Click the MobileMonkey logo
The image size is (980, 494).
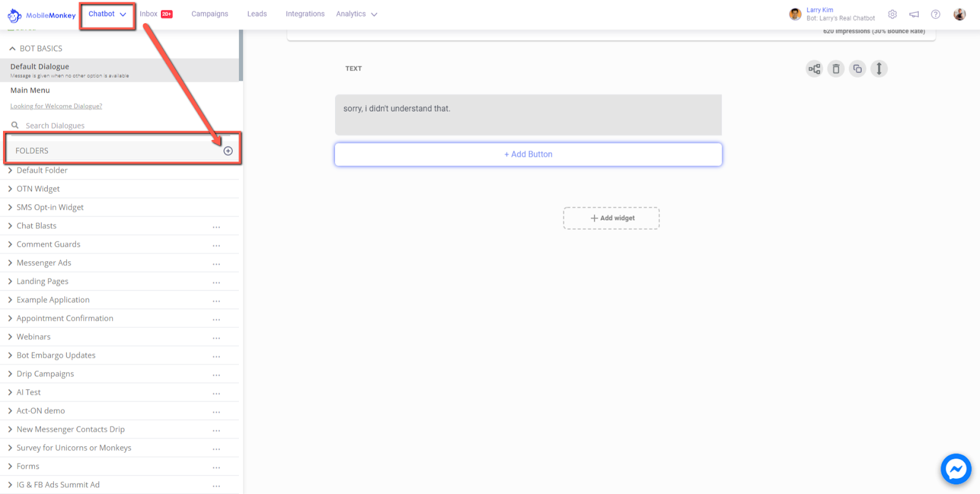[41, 15]
